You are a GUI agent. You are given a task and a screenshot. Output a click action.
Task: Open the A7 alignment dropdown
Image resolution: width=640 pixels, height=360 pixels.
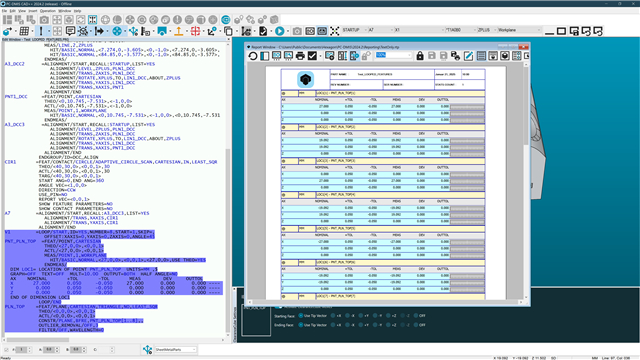point(381,30)
